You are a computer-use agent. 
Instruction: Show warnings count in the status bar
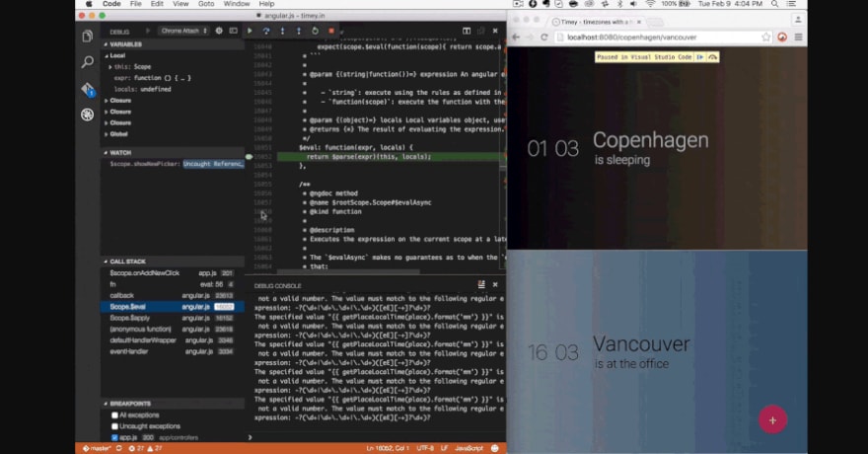click(x=155, y=448)
